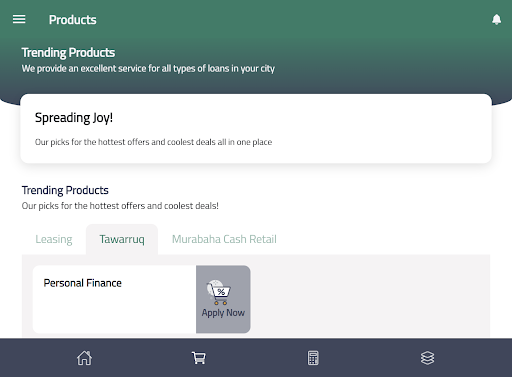Open the hamburger menu
The height and width of the screenshot is (377, 512).
19,19
